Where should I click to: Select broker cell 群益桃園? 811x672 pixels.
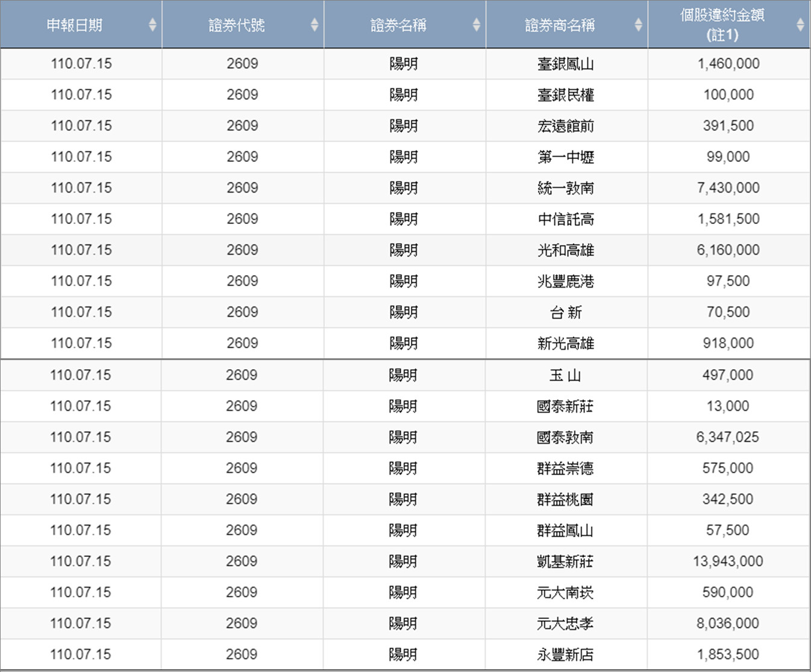point(565,499)
